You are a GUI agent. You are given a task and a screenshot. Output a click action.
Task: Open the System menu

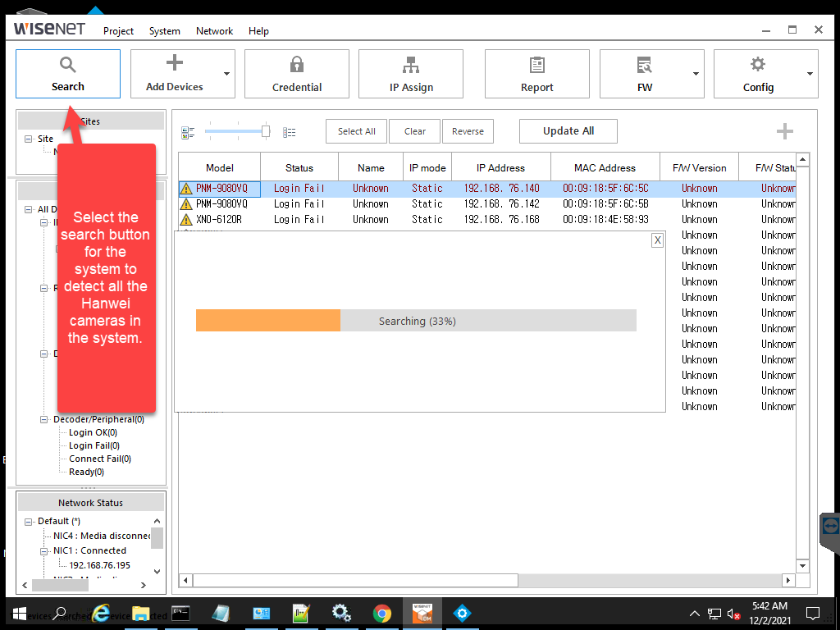(x=164, y=31)
